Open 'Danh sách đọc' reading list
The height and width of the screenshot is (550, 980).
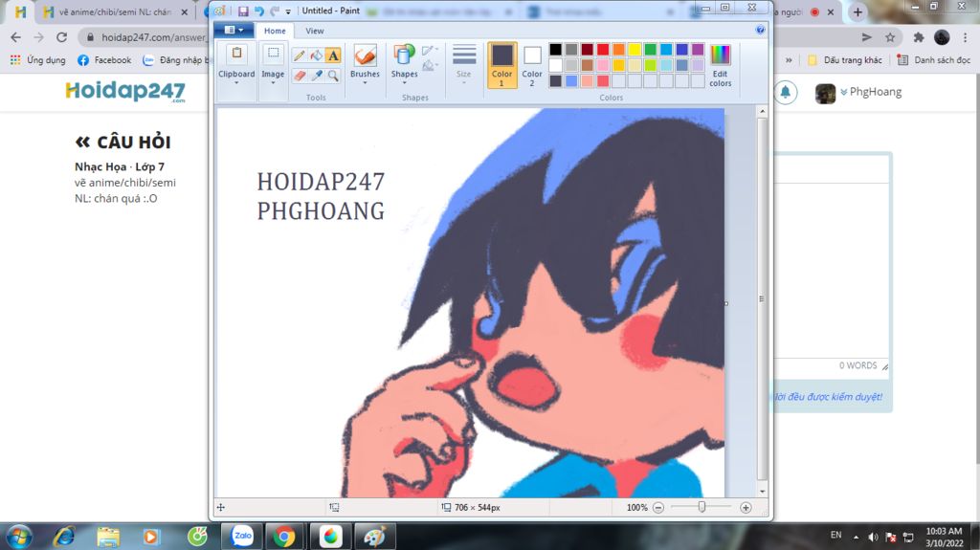(x=934, y=60)
